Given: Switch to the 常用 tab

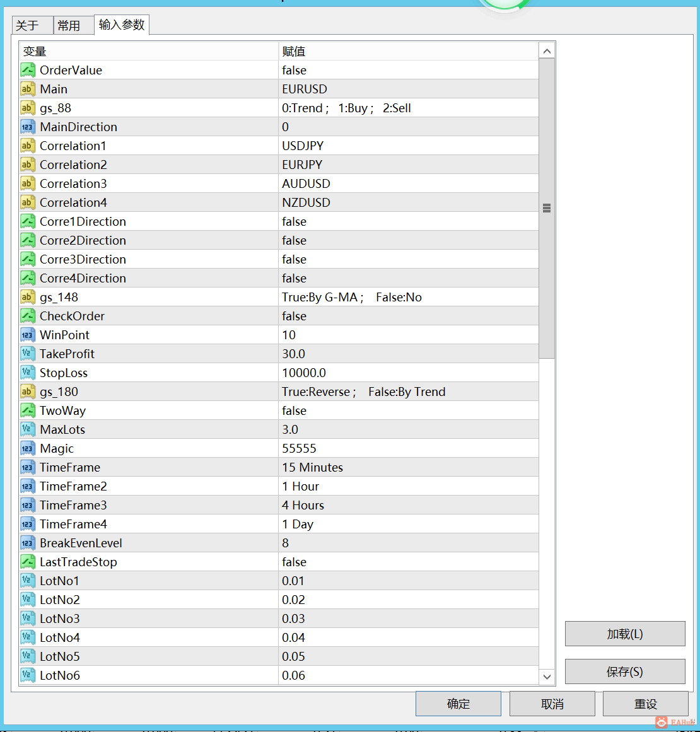Looking at the screenshot, I should (x=74, y=25).
